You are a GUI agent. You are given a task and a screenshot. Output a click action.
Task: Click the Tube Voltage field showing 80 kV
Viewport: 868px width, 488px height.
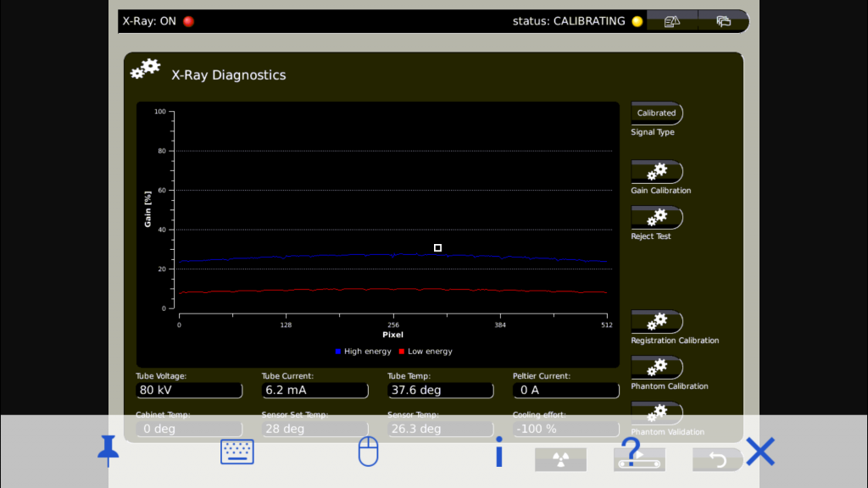[x=189, y=391]
